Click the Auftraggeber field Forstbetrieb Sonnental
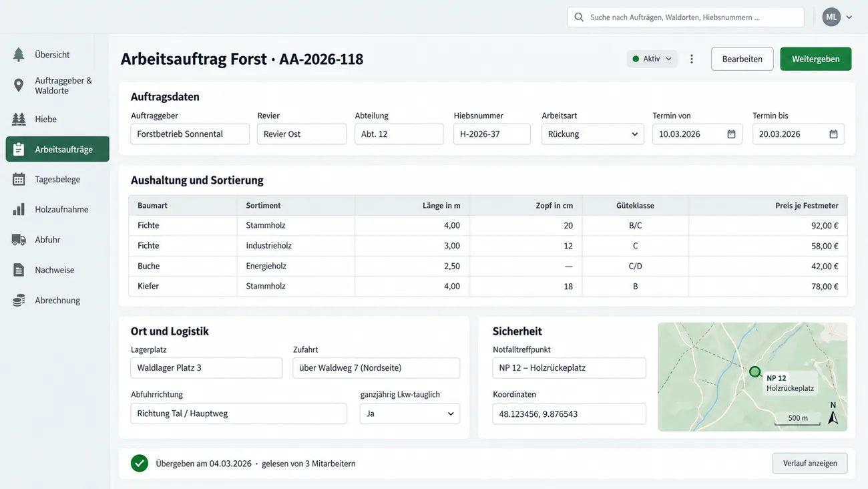This screenshot has width=868, height=489. 190,134
